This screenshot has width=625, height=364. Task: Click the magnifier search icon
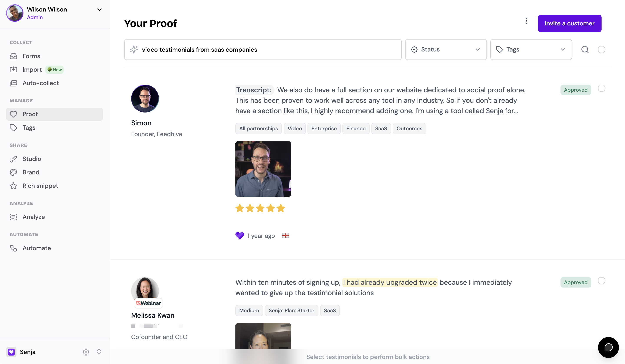[x=585, y=50]
